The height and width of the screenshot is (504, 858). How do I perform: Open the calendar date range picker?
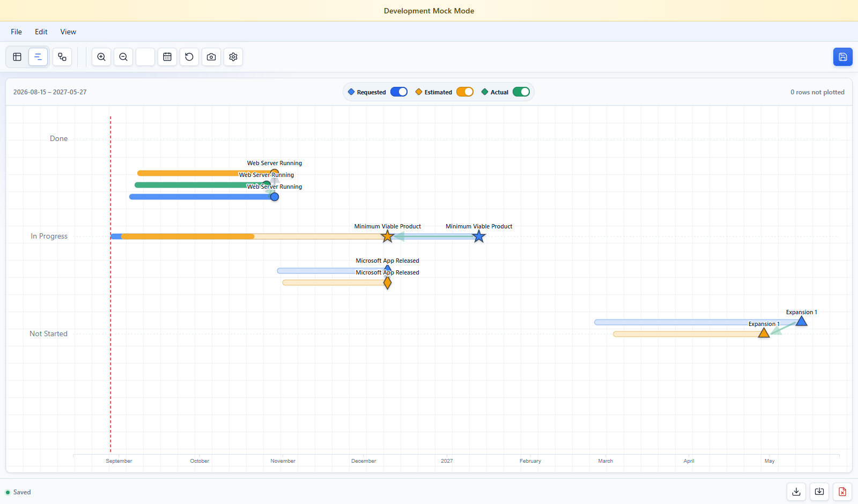167,57
